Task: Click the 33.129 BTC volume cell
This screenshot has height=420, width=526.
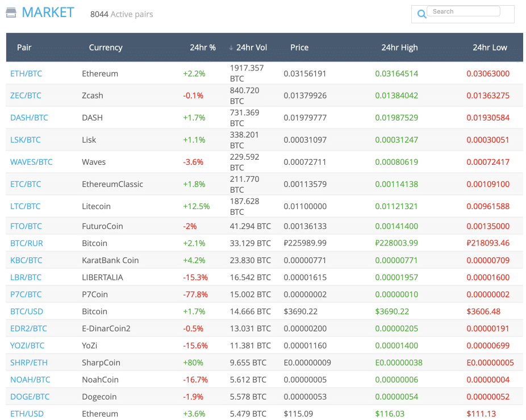Action: tap(251, 243)
